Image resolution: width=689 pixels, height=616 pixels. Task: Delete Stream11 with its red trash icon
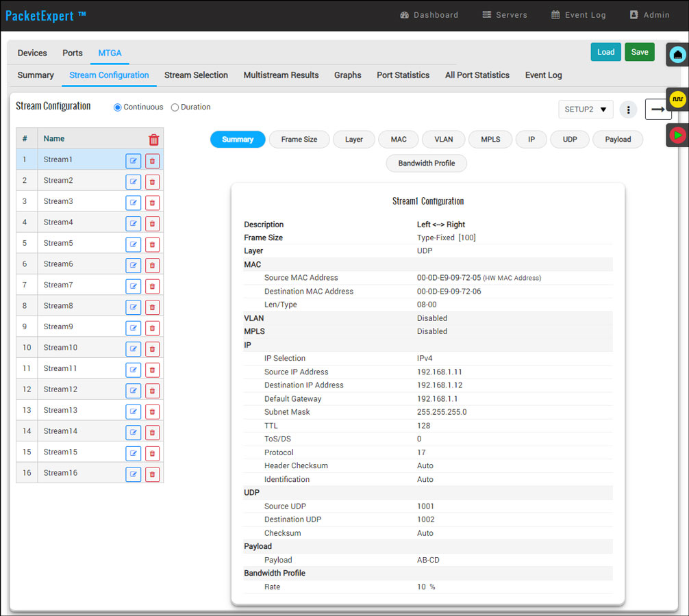pyautogui.click(x=152, y=370)
